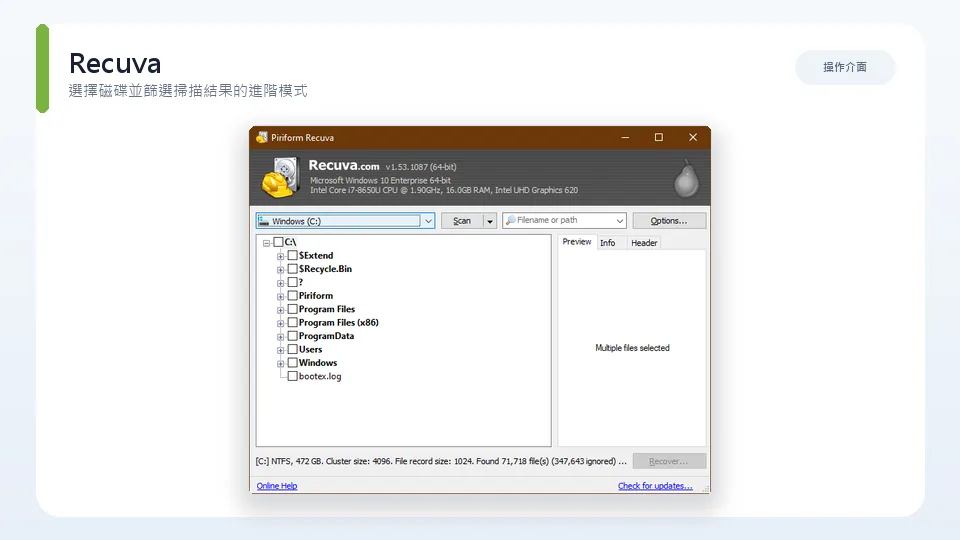Open the Online Help link

click(x=277, y=486)
